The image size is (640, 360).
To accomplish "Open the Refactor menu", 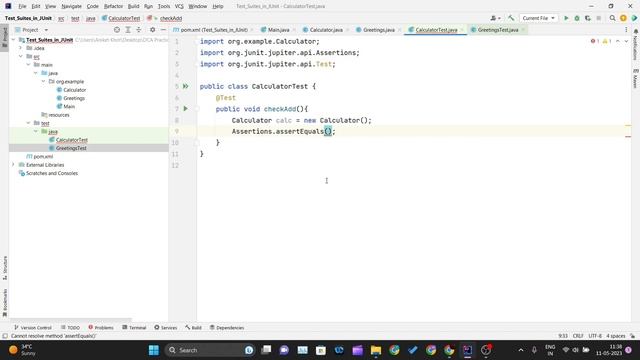I will point(113,6).
